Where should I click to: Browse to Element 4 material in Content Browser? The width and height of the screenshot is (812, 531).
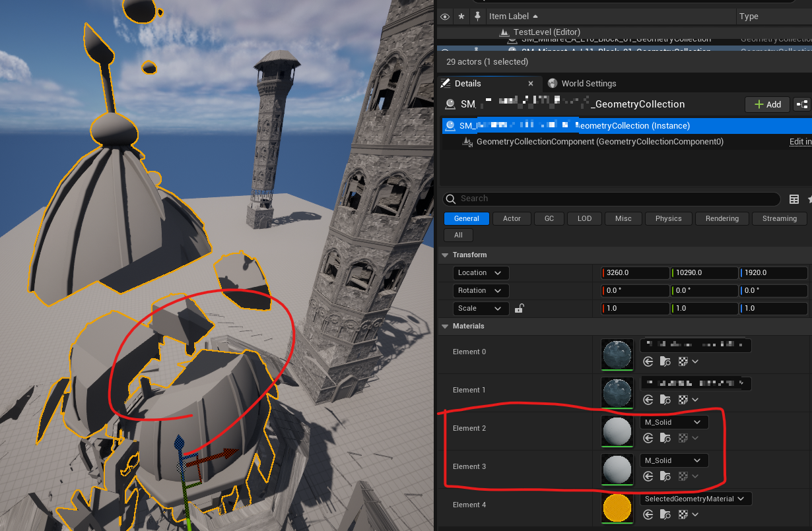[665, 515]
